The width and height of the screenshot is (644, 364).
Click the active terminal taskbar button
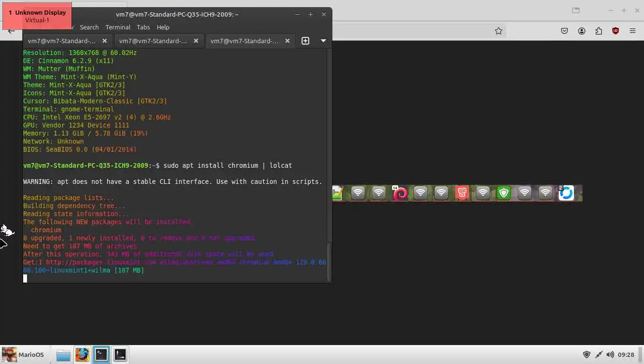pyautogui.click(x=101, y=355)
